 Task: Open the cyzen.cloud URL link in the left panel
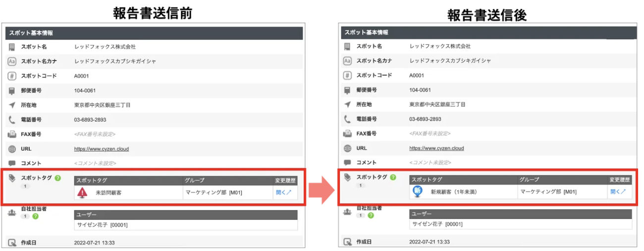102,148
